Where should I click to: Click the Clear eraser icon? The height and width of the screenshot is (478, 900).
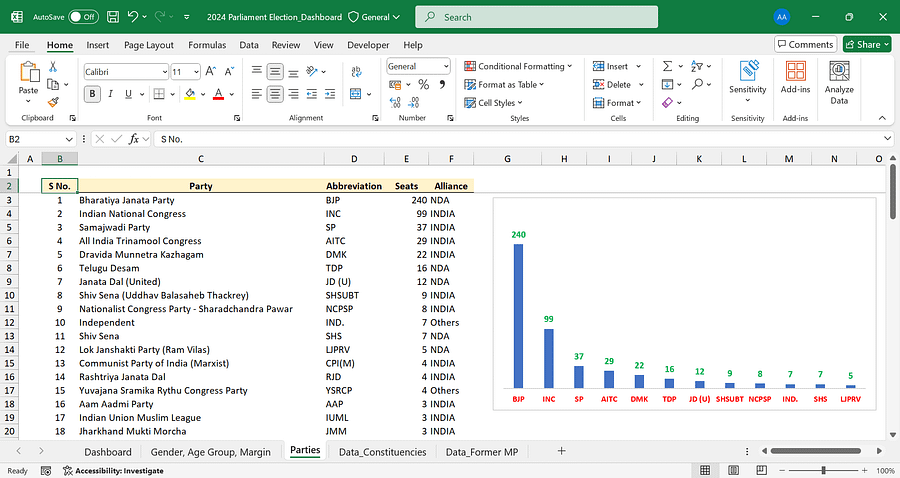pos(667,103)
